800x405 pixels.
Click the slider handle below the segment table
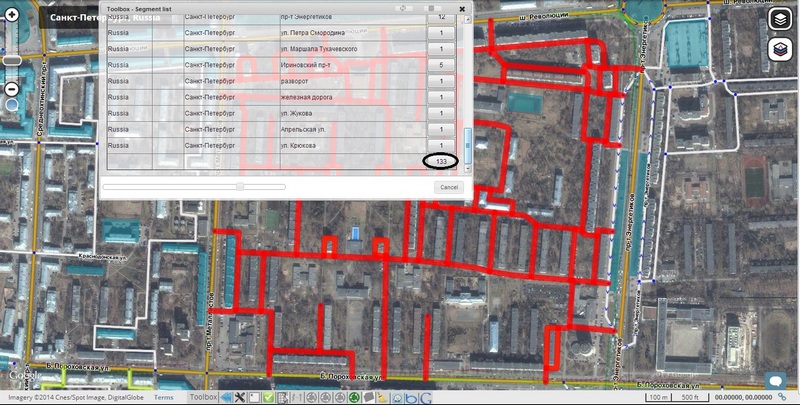pos(240,186)
